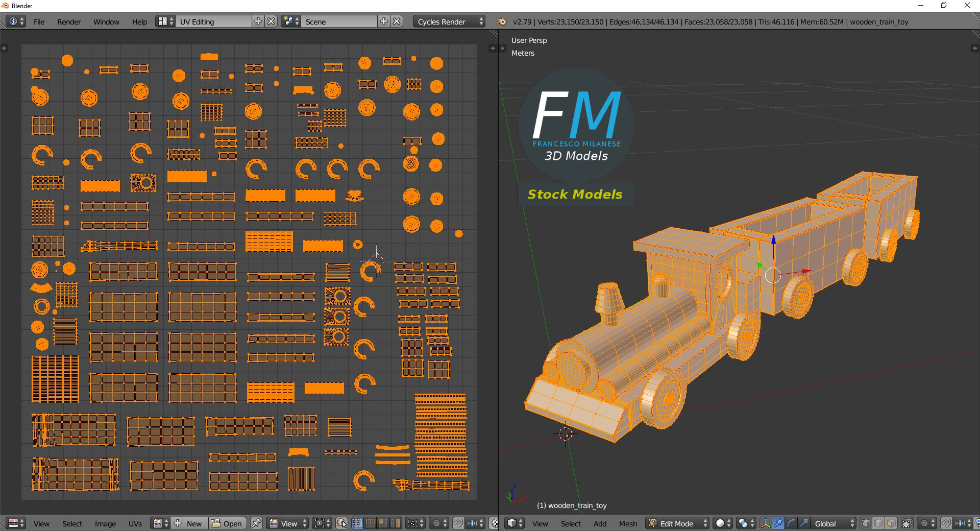This screenshot has width=980, height=531.
Task: Open the UV editor type selector
Action: click(16, 523)
